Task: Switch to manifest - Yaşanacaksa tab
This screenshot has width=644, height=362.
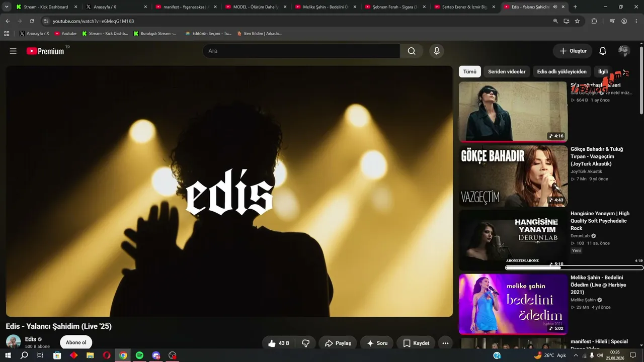Action: [x=186, y=7]
